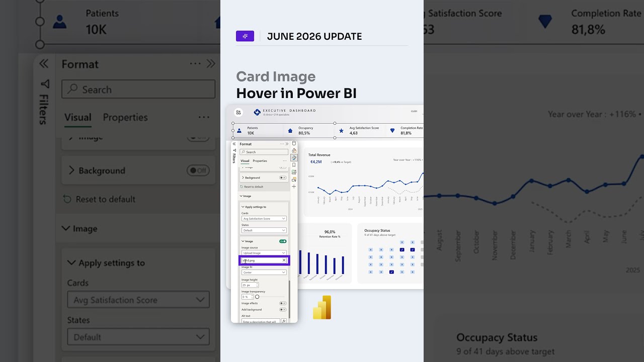The width and height of the screenshot is (644, 362).
Task: Open Cards dropdown in center pane
Action: tap(264, 219)
